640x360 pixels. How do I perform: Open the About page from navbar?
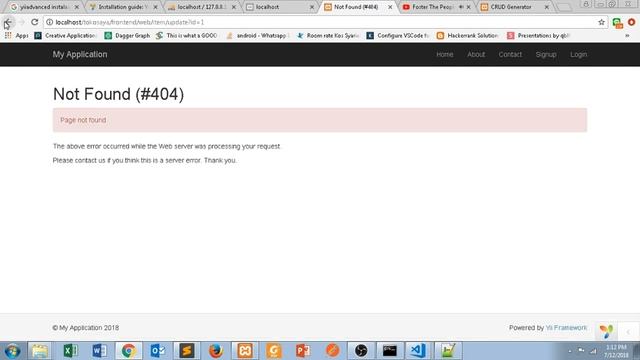[x=476, y=54]
